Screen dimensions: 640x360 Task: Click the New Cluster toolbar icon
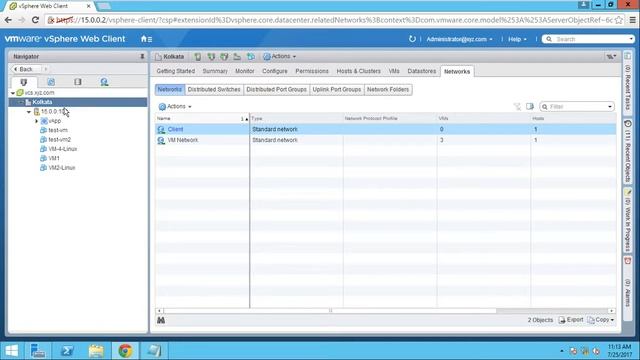tap(211, 57)
